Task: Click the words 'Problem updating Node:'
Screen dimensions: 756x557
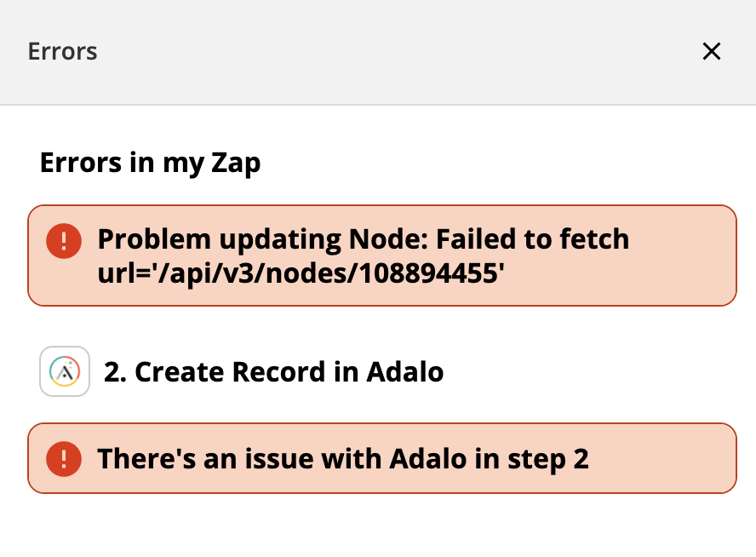Action: (262, 239)
